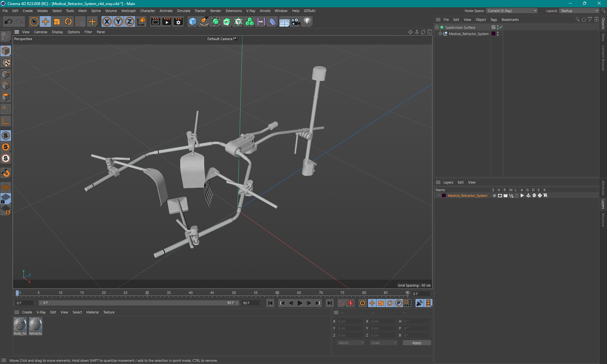This screenshot has width=607, height=364.
Task: Activate the Scale tool
Action: pyautogui.click(x=57, y=21)
